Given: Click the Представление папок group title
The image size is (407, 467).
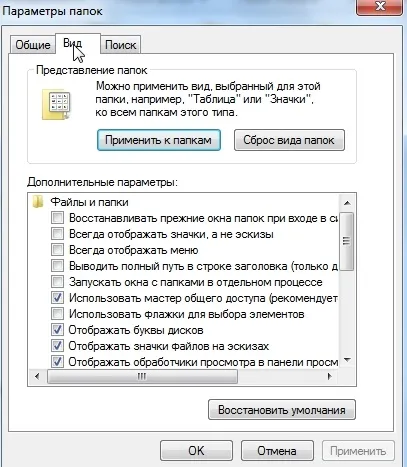Looking at the screenshot, I should pyautogui.click(x=92, y=70).
